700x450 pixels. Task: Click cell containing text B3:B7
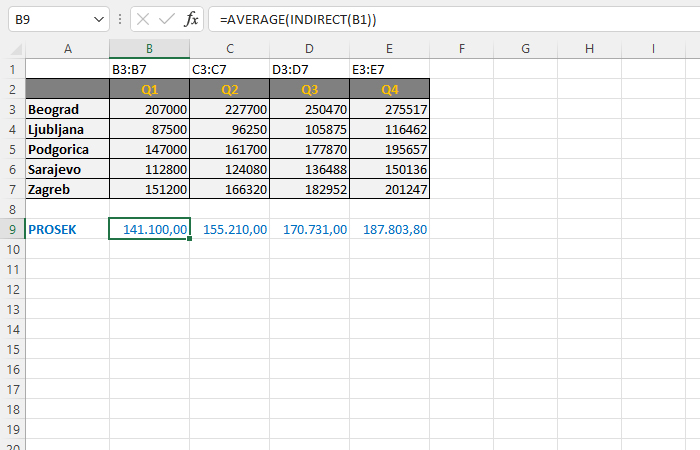point(149,69)
